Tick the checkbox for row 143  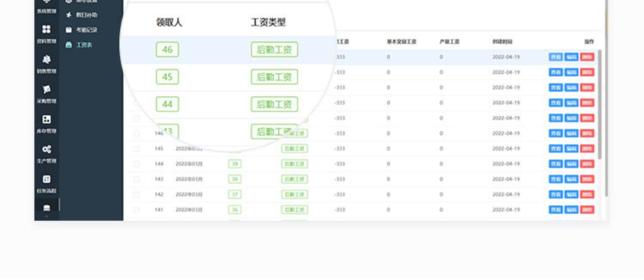(x=137, y=179)
